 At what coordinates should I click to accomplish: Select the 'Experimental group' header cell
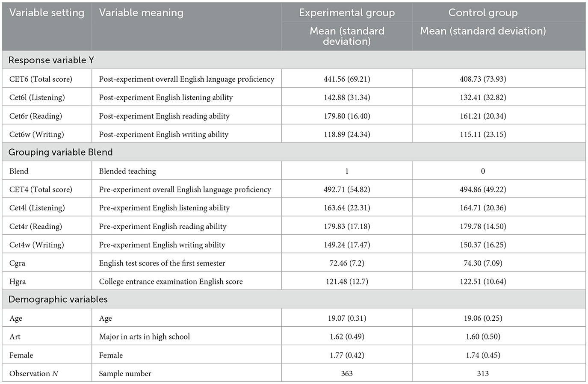(x=347, y=13)
